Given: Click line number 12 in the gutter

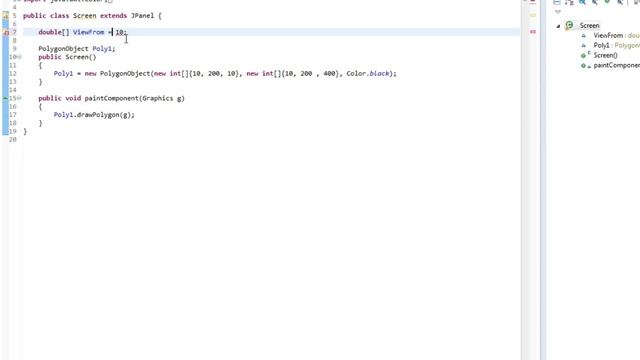Looking at the screenshot, I should pos(13,73).
